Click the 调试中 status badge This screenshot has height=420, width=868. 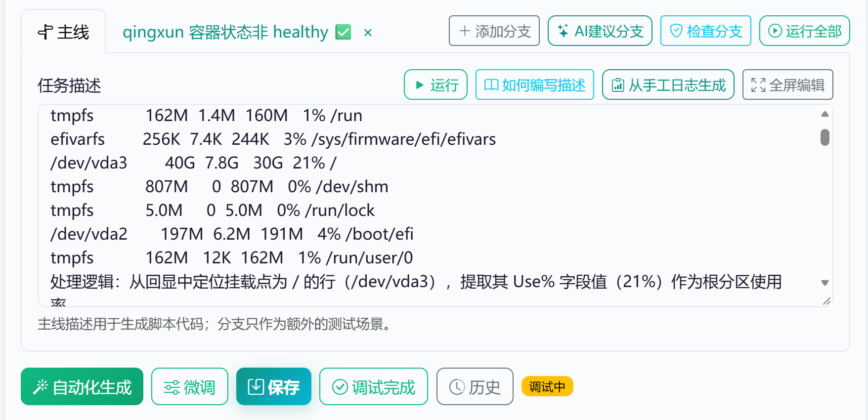(x=547, y=386)
